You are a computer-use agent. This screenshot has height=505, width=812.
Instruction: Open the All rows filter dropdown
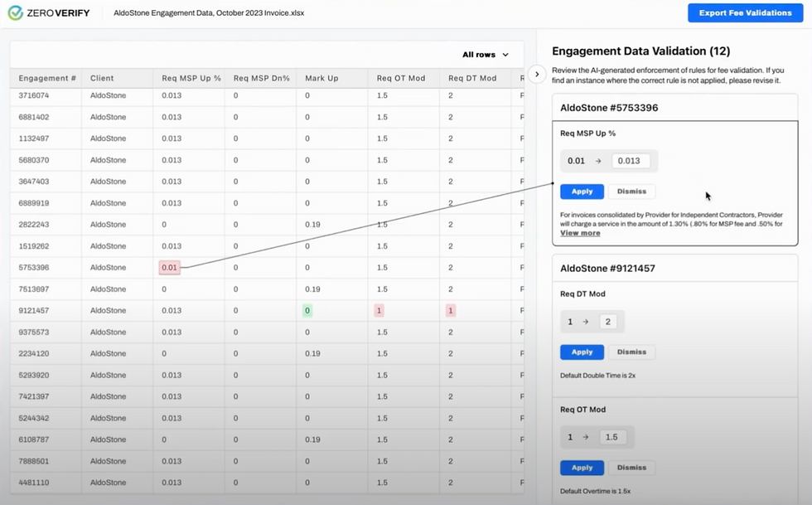(x=486, y=55)
